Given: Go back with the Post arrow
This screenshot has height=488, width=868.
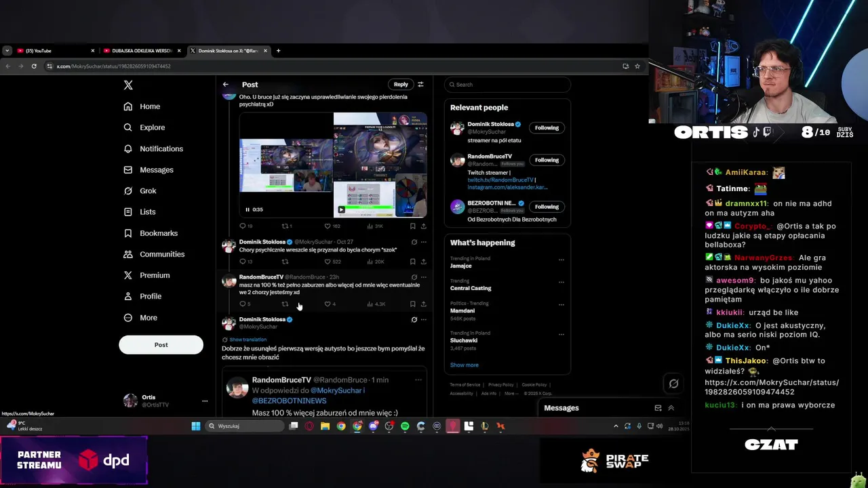Looking at the screenshot, I should coord(226,85).
